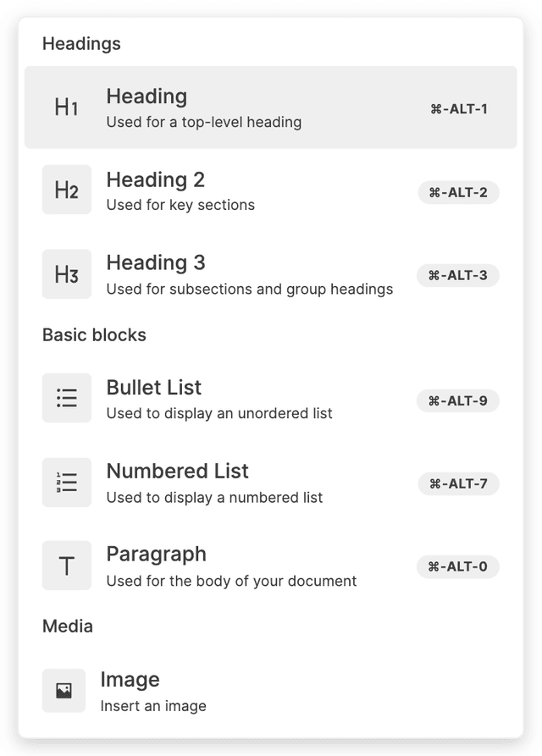Click the Bullet List icon
The image size is (542, 756).
67,398
